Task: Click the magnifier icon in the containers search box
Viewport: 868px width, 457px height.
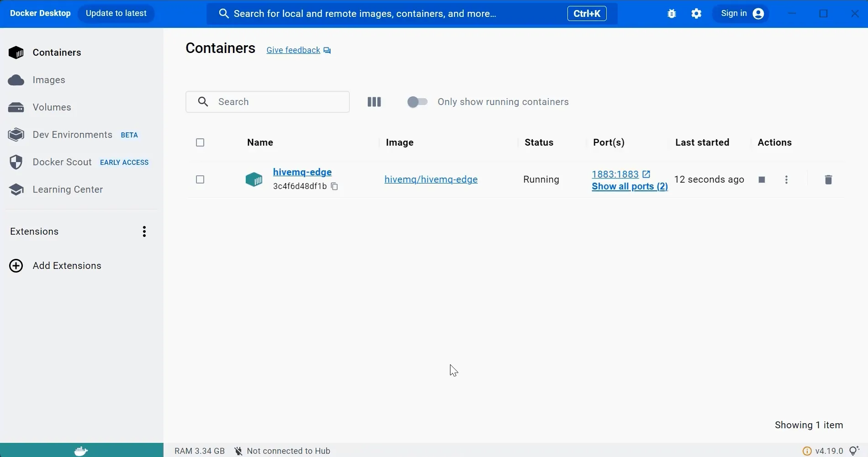Action: 203,102
